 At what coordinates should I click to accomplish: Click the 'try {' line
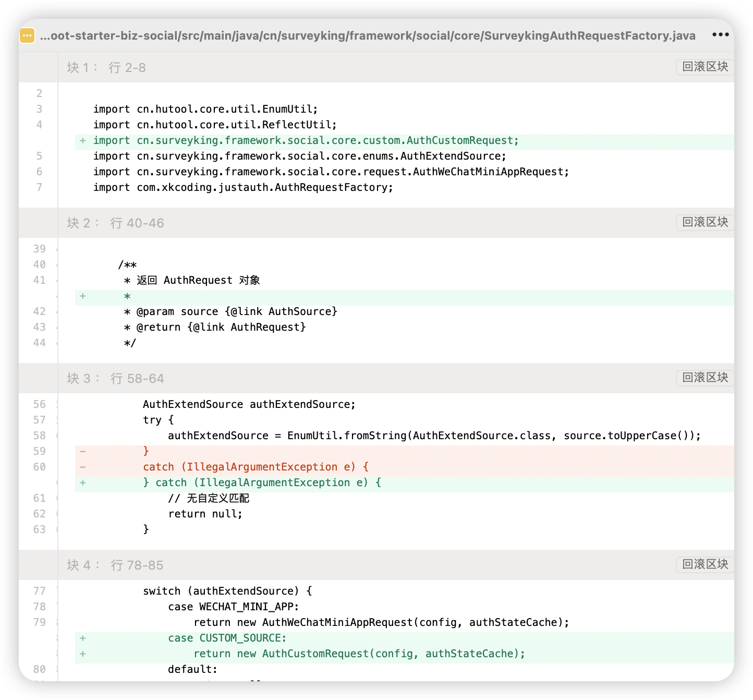click(159, 420)
